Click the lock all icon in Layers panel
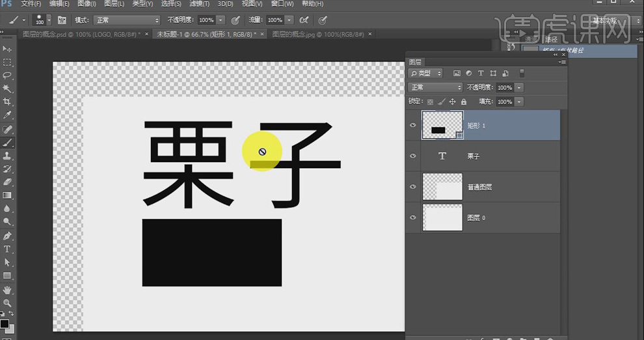Image resolution: width=644 pixels, height=340 pixels. (463, 102)
